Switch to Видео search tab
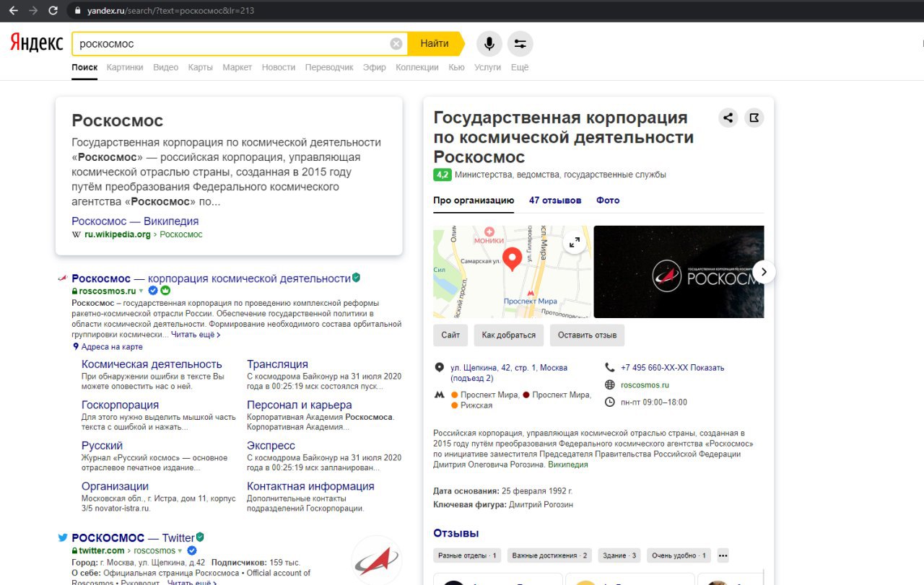This screenshot has width=924, height=585. [165, 67]
